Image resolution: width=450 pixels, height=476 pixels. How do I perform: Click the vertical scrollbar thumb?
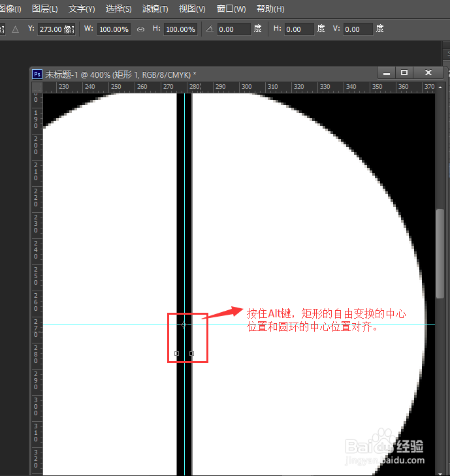(440, 254)
